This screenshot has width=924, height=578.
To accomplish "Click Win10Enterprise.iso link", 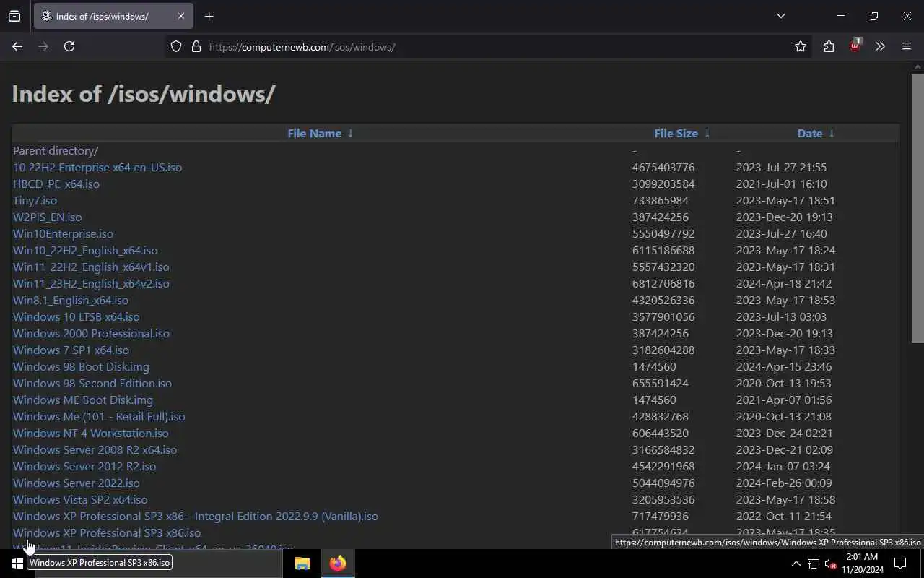I will 63,233.
